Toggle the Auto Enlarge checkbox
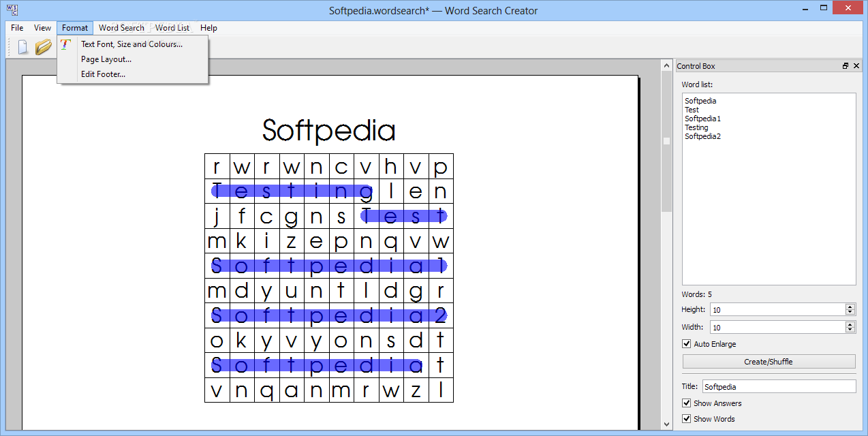This screenshot has height=436, width=868. pyautogui.click(x=687, y=344)
